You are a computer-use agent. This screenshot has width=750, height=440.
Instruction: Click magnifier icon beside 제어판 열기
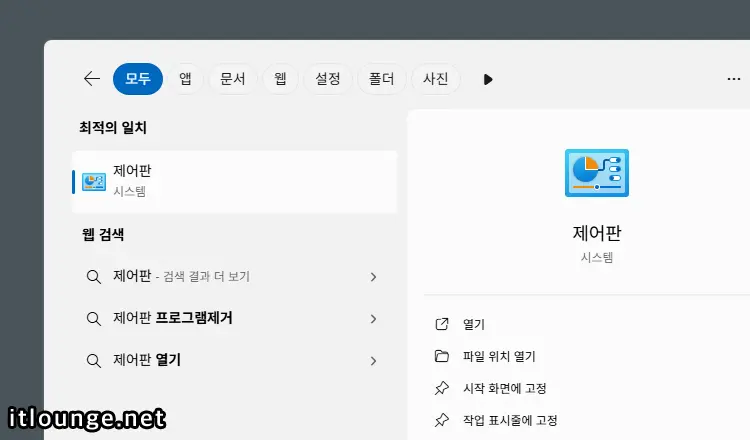[x=94, y=361]
